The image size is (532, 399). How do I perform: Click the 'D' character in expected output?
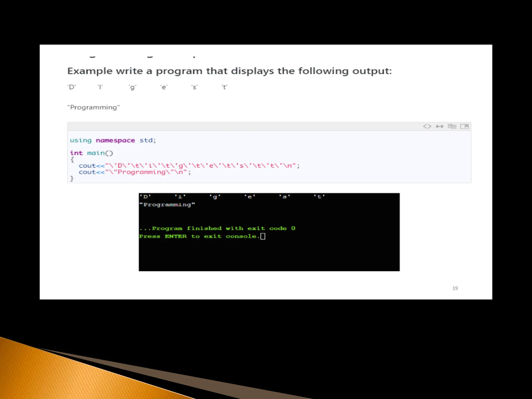71,87
